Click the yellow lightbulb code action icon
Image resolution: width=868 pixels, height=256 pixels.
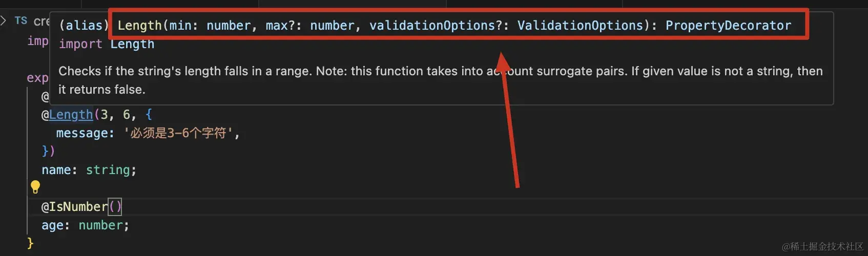[x=35, y=187]
